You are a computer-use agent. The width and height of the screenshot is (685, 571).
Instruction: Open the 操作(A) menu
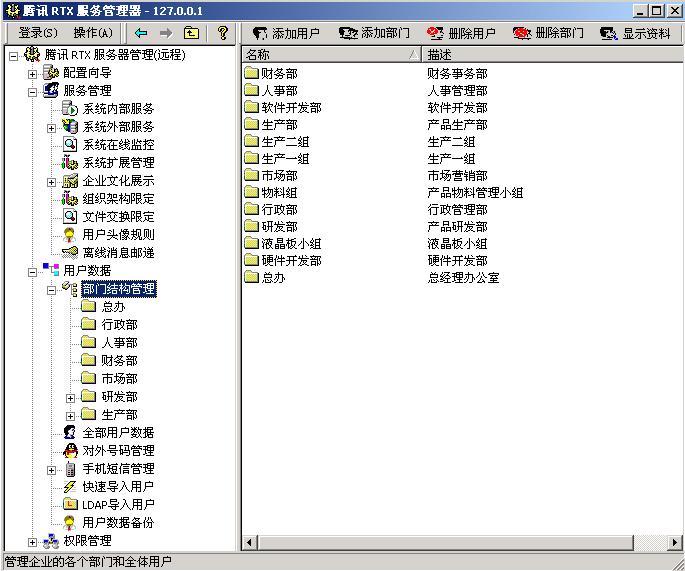pyautogui.click(x=93, y=33)
